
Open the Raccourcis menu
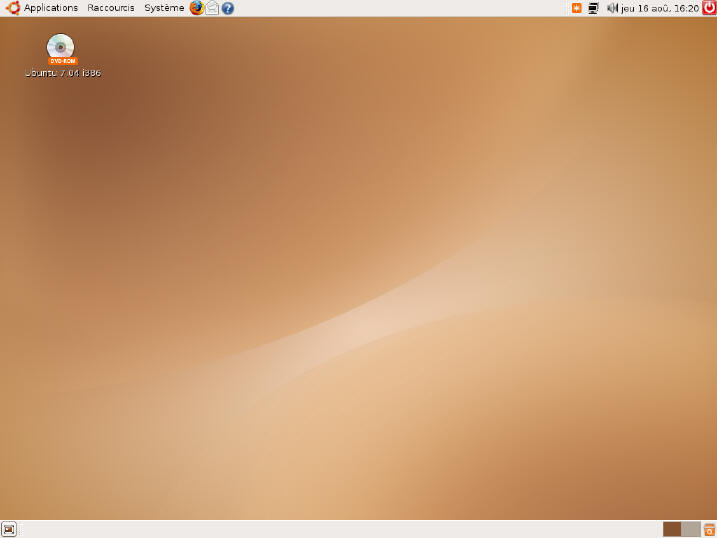111,8
